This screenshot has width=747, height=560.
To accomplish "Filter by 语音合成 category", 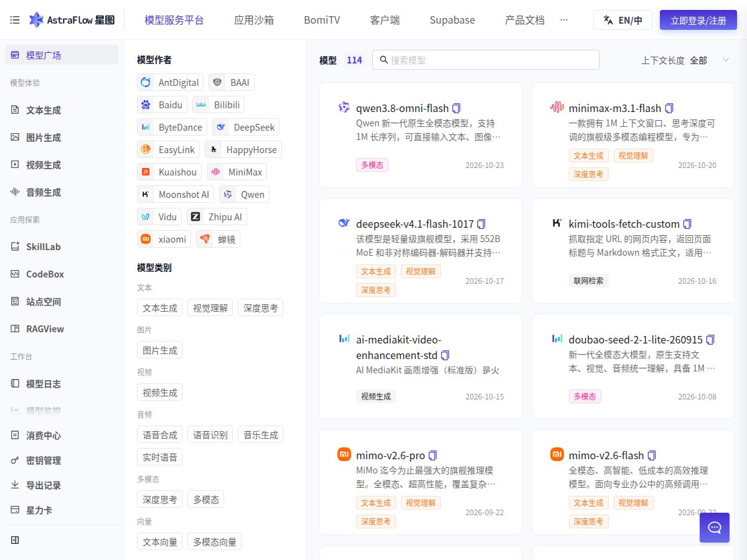I will [160, 434].
